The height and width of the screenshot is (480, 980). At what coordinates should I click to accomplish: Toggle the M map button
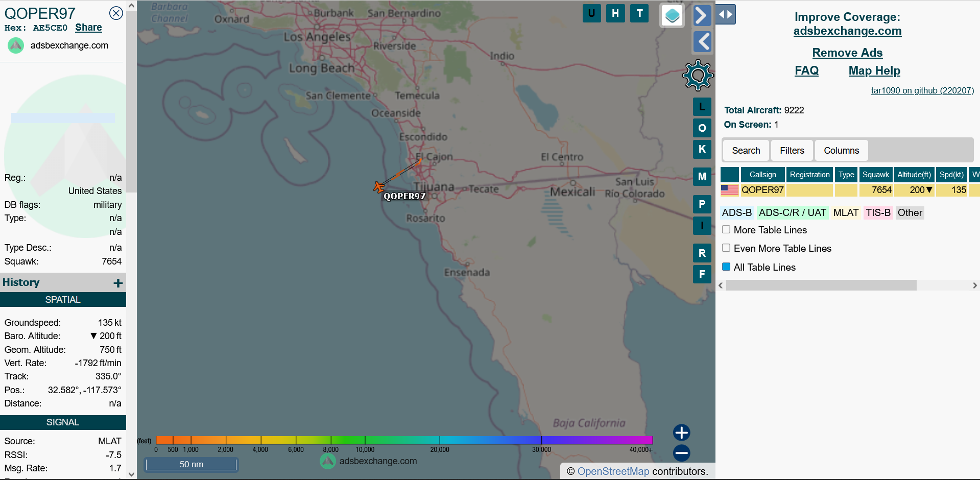(702, 177)
